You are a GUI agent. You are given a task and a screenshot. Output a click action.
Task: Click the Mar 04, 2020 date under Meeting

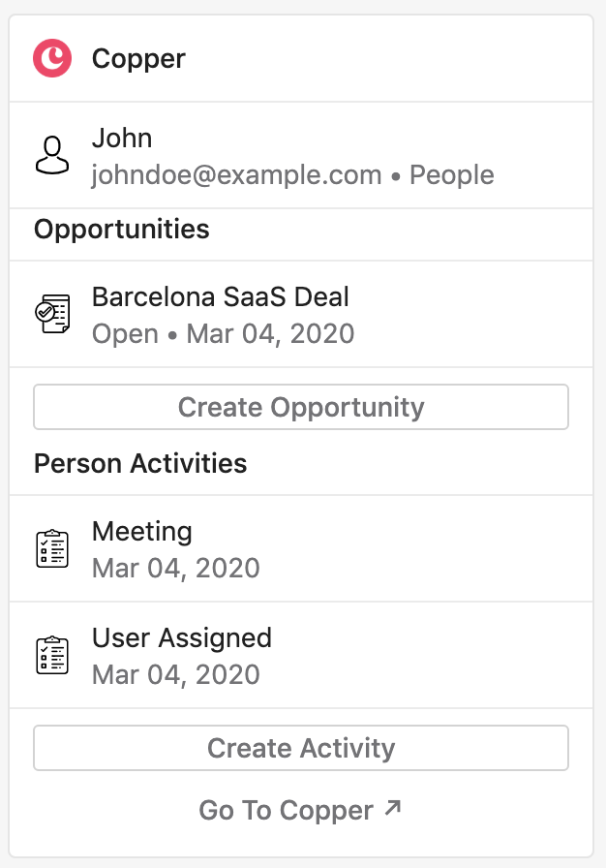[176, 568]
